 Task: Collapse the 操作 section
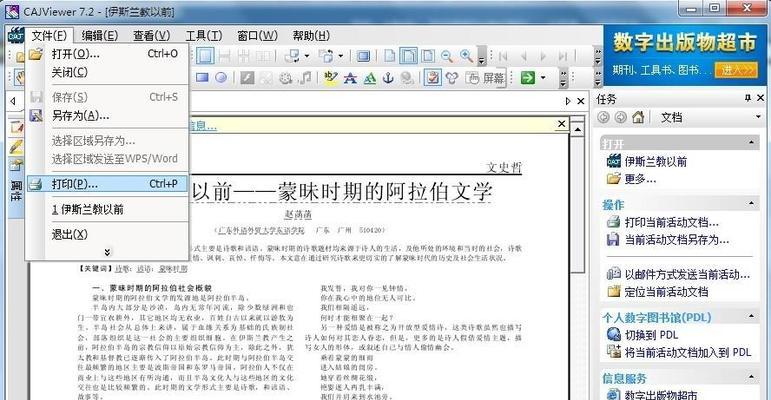751,203
